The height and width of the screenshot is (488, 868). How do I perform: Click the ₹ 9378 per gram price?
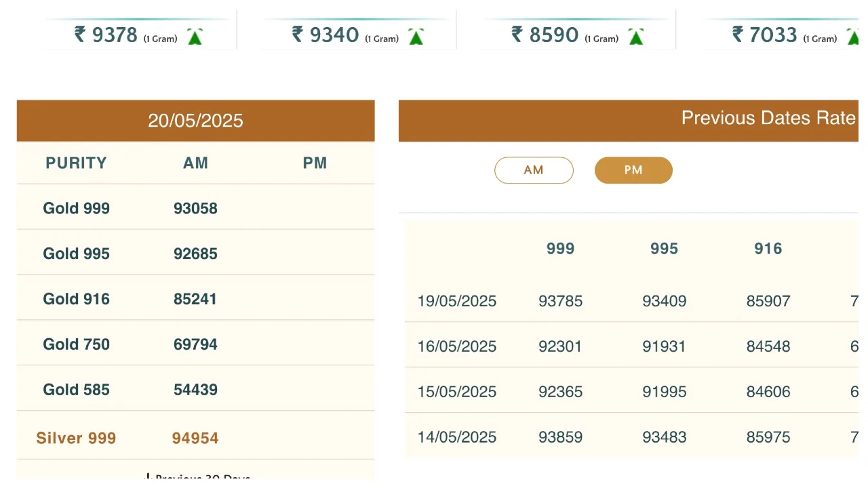click(106, 35)
